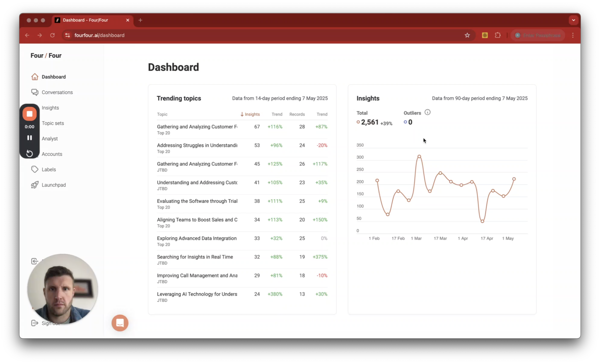This screenshot has width=600, height=364.
Task: Go to the Topic sets section
Action: coord(53,123)
